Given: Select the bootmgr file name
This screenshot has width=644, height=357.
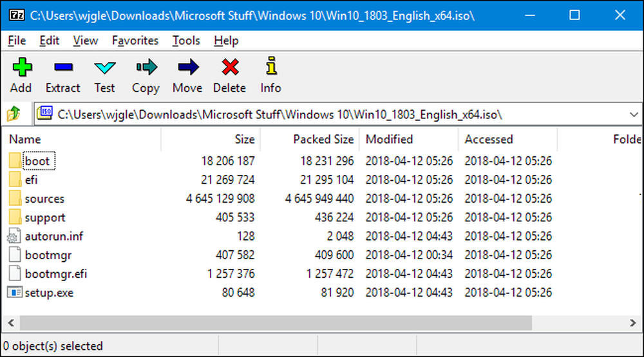Looking at the screenshot, I should coord(48,255).
